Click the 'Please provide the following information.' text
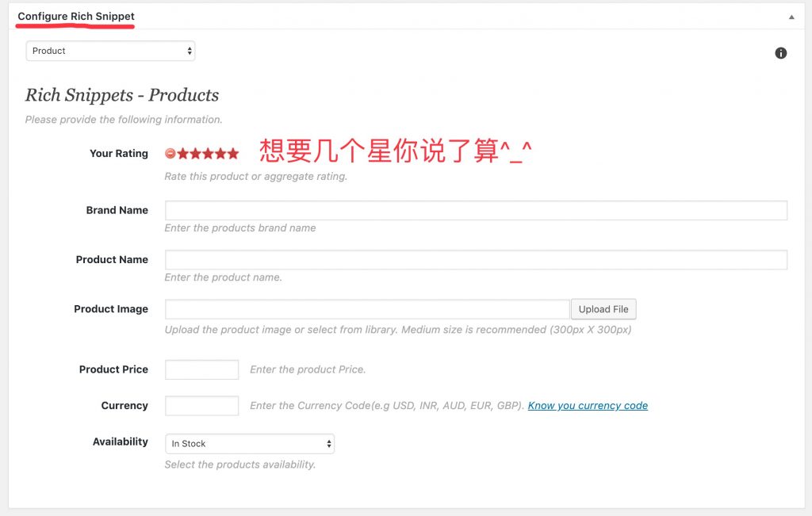Image resolution: width=812 pixels, height=516 pixels. (x=124, y=120)
